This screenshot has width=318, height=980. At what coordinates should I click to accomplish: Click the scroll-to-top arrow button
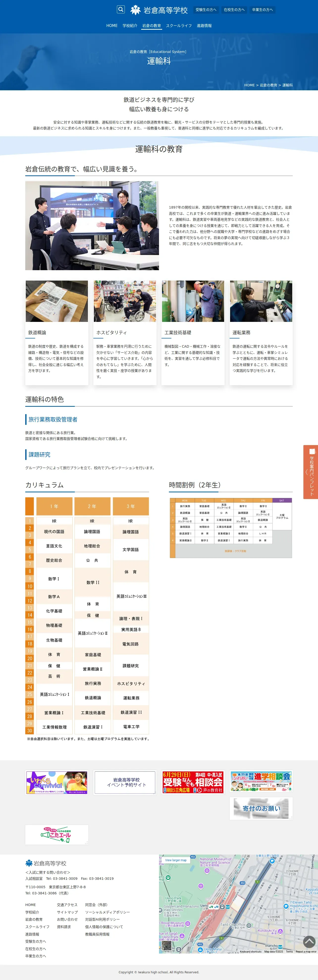click(x=309, y=942)
